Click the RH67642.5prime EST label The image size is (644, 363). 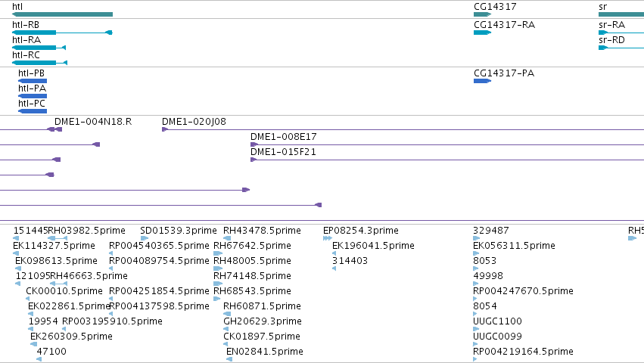click(252, 246)
